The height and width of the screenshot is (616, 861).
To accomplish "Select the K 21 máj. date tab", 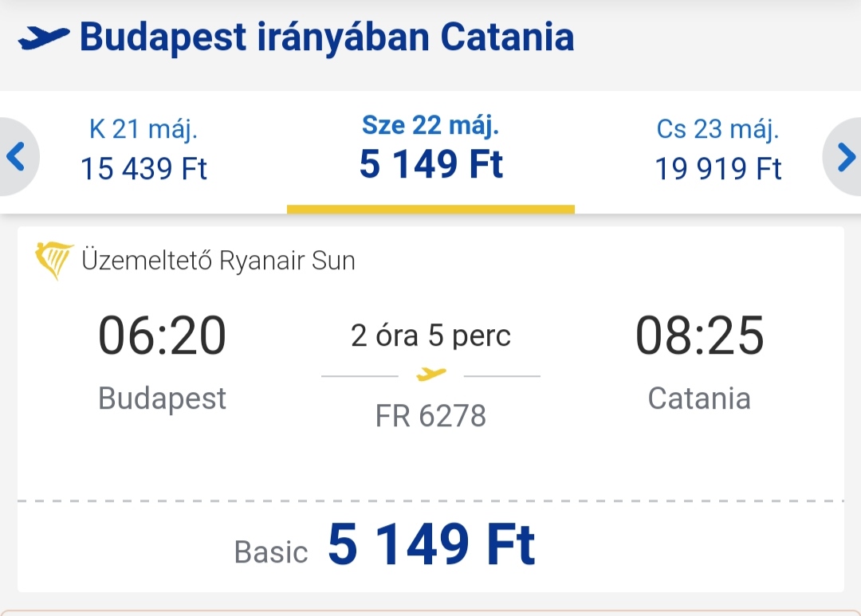I will click(x=143, y=149).
